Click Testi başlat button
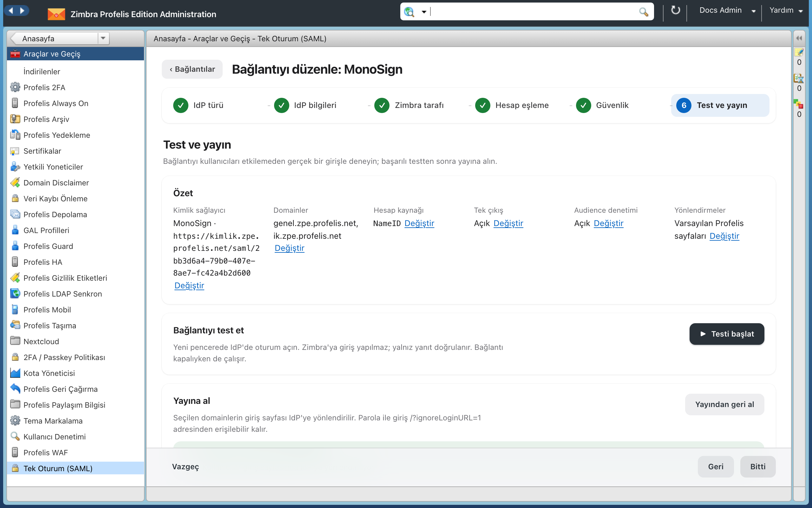The height and width of the screenshot is (508, 812). pos(726,334)
